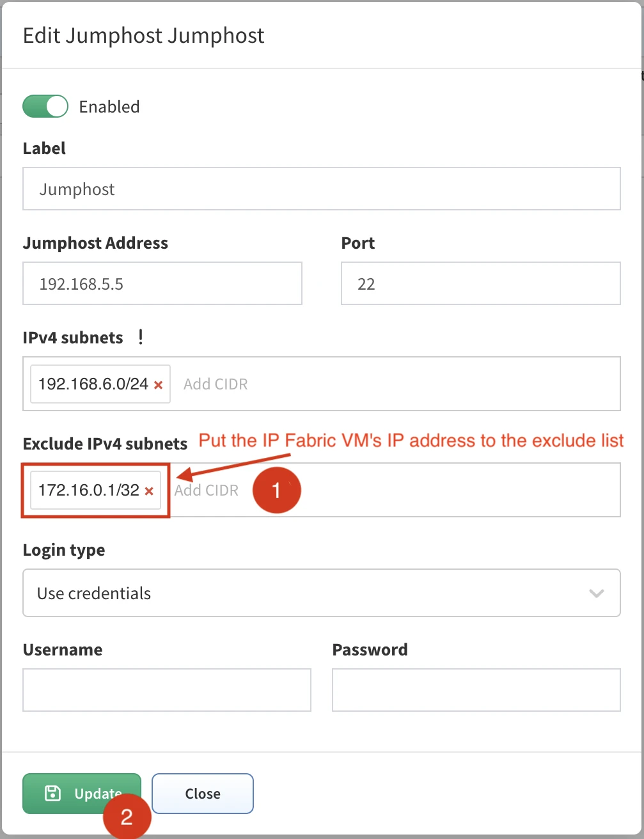The height and width of the screenshot is (839, 644).
Task: Click the floppy disk save icon
Action: pyautogui.click(x=52, y=794)
